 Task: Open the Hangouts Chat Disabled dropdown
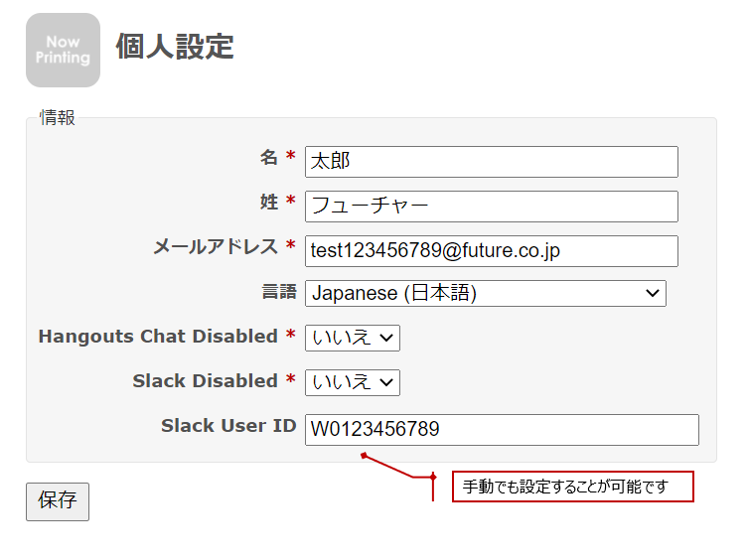tap(353, 339)
